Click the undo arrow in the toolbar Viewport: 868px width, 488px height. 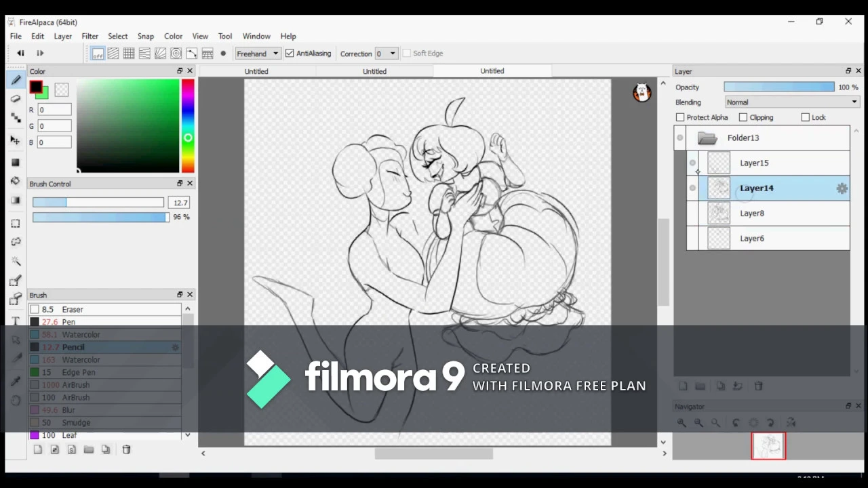click(21, 54)
